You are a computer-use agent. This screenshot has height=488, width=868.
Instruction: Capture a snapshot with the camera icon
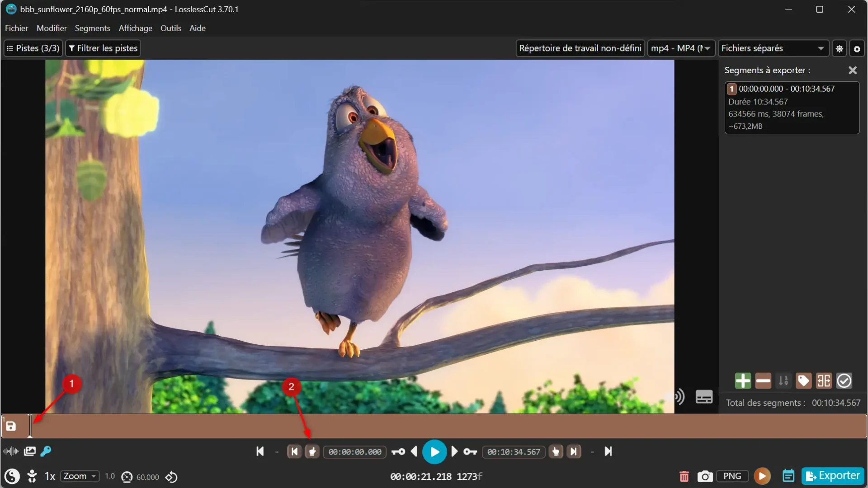pos(705,476)
